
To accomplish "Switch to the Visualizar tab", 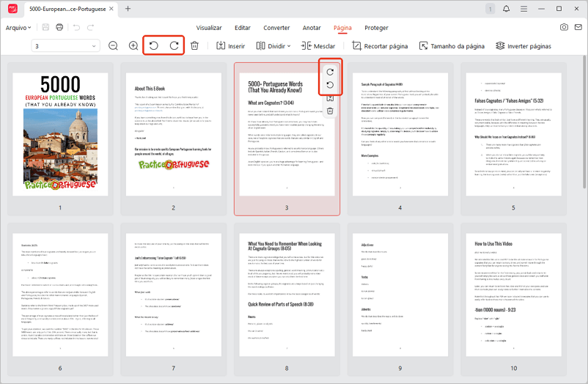I will (x=209, y=28).
